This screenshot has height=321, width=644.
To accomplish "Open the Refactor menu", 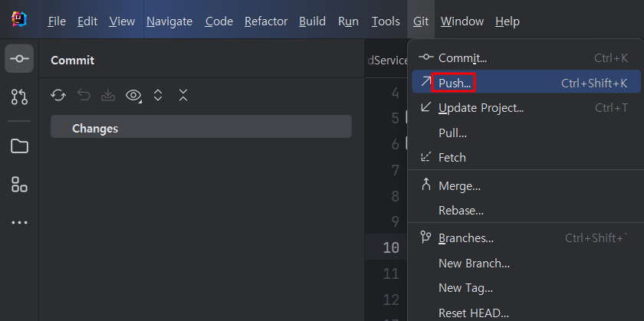I will click(x=266, y=21).
